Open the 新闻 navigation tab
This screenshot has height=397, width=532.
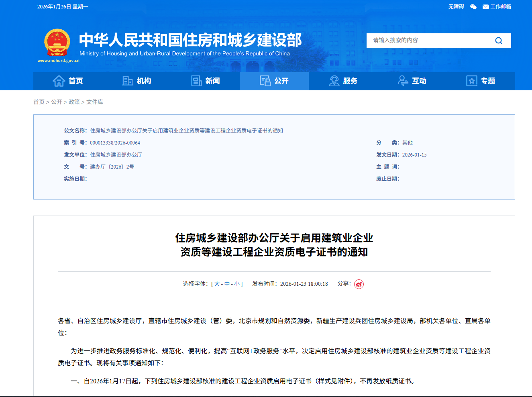pos(206,81)
